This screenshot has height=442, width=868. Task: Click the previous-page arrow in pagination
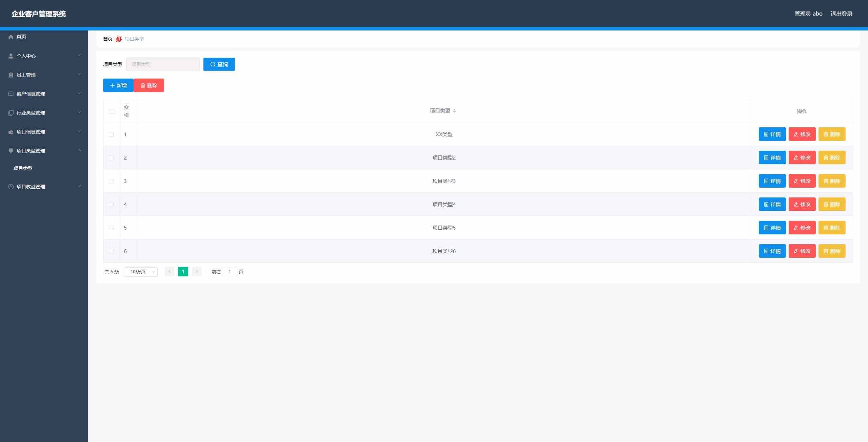coord(170,272)
